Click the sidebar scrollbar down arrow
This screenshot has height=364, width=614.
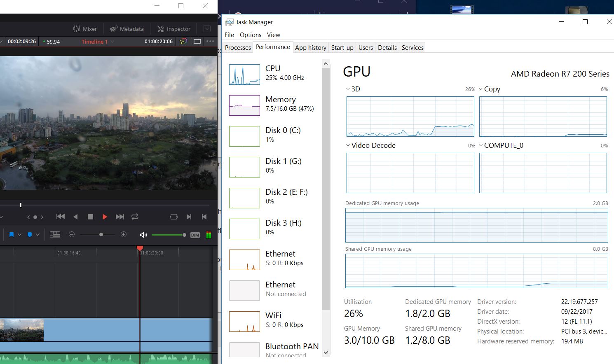(x=326, y=352)
